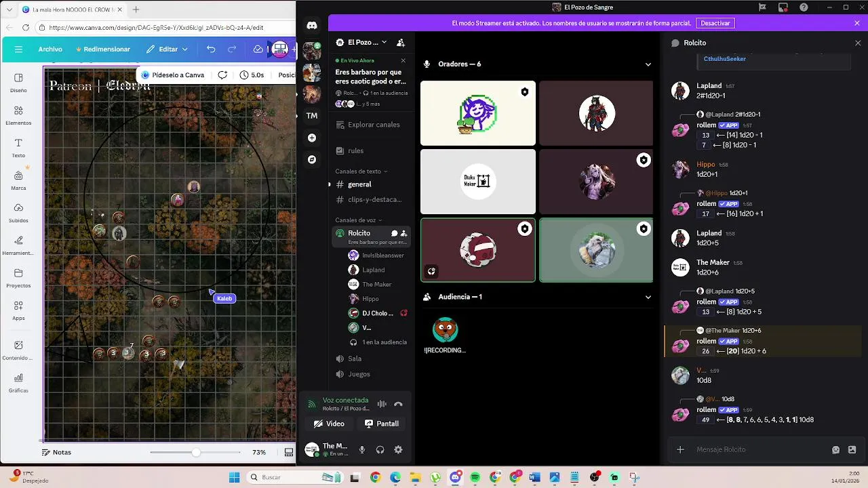Open noise suppression voice settings icon

click(x=382, y=404)
